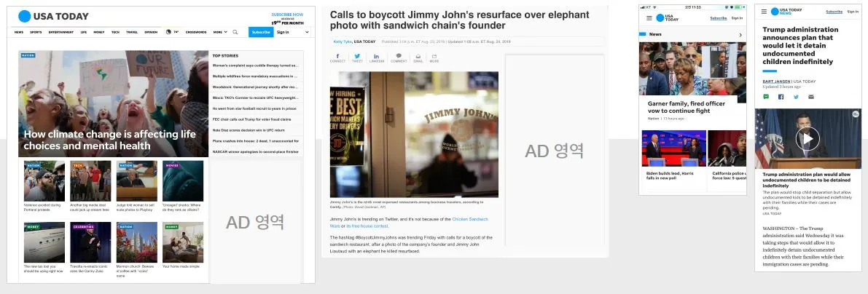
Task: Tweet the Jimmy John's article
Action: click(x=357, y=57)
